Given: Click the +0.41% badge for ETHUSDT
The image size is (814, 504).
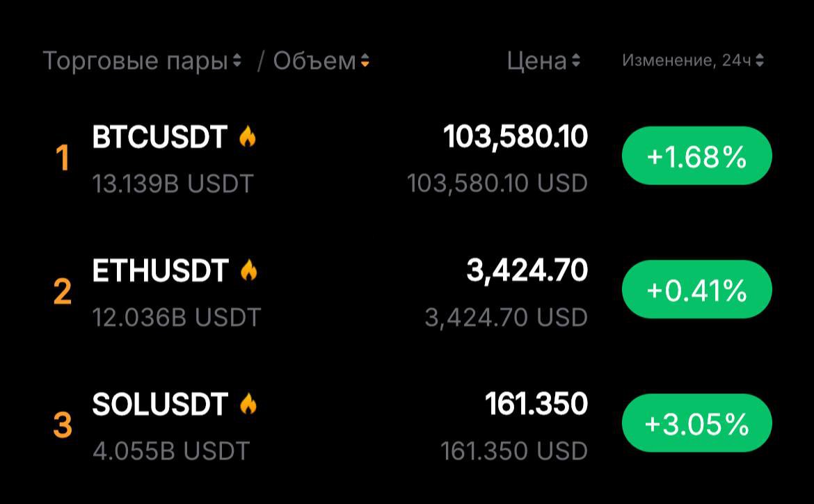Looking at the screenshot, I should click(x=696, y=290).
